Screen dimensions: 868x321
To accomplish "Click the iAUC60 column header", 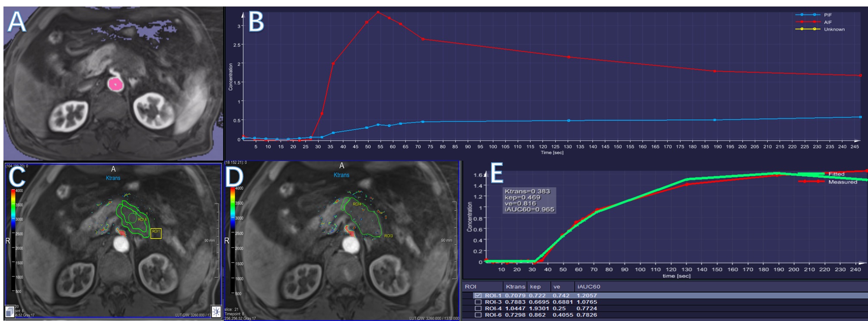I will click(x=589, y=286).
